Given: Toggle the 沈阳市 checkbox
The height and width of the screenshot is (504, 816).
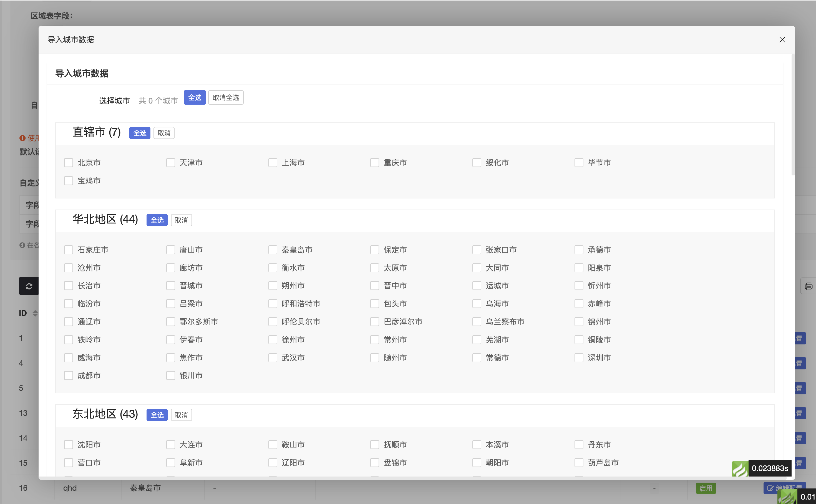Looking at the screenshot, I should (x=69, y=445).
